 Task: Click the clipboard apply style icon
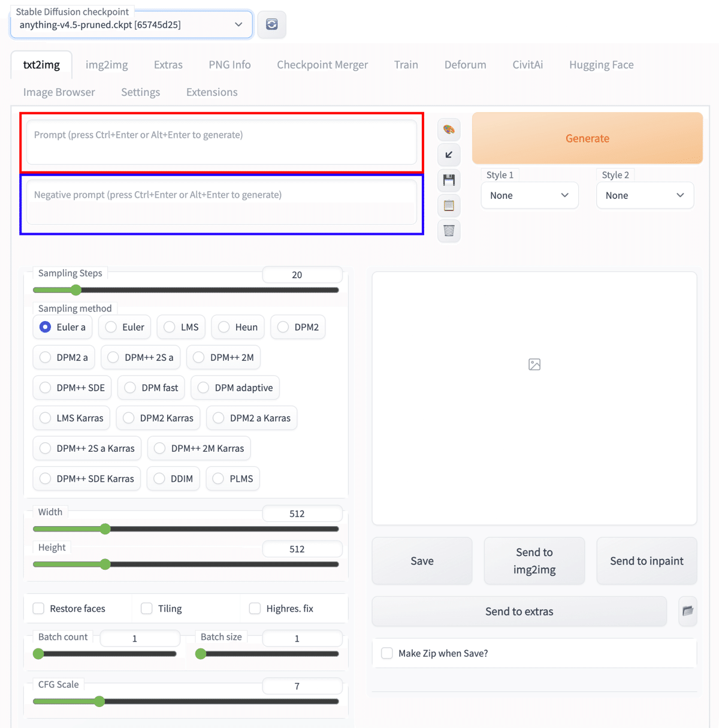tap(449, 206)
